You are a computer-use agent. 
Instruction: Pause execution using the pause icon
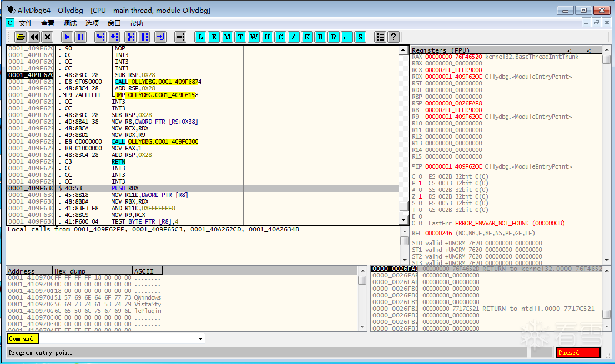click(80, 37)
